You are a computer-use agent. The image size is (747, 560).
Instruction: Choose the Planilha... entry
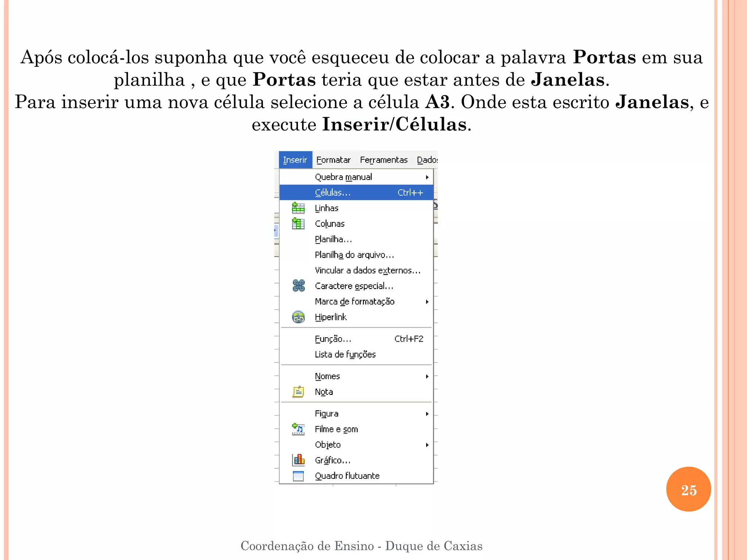(x=356, y=239)
